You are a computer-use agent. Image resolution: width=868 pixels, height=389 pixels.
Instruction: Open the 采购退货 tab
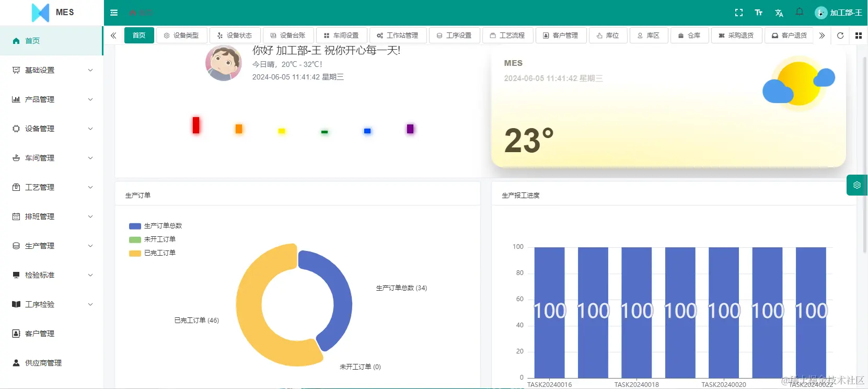pos(736,36)
